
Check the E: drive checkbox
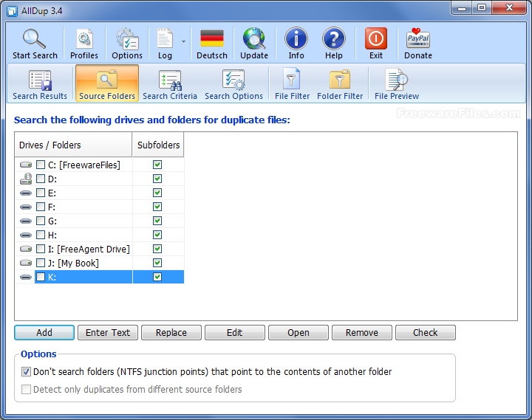pyautogui.click(x=41, y=193)
